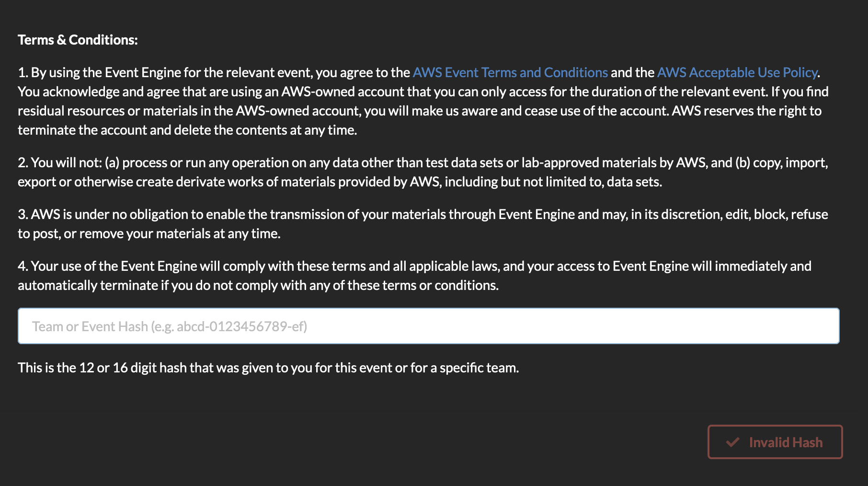The height and width of the screenshot is (486, 868).
Task: Click the line starting '4. Your use of the Event Engine'
Action: 414,266
